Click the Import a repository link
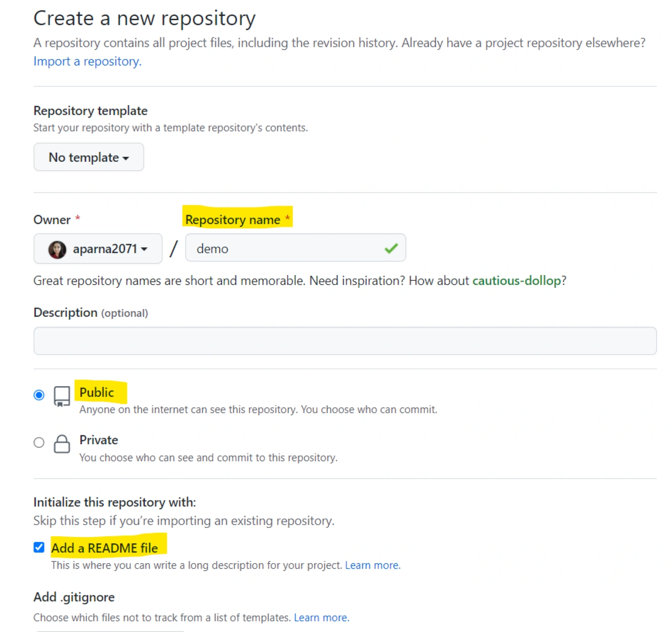 87,61
